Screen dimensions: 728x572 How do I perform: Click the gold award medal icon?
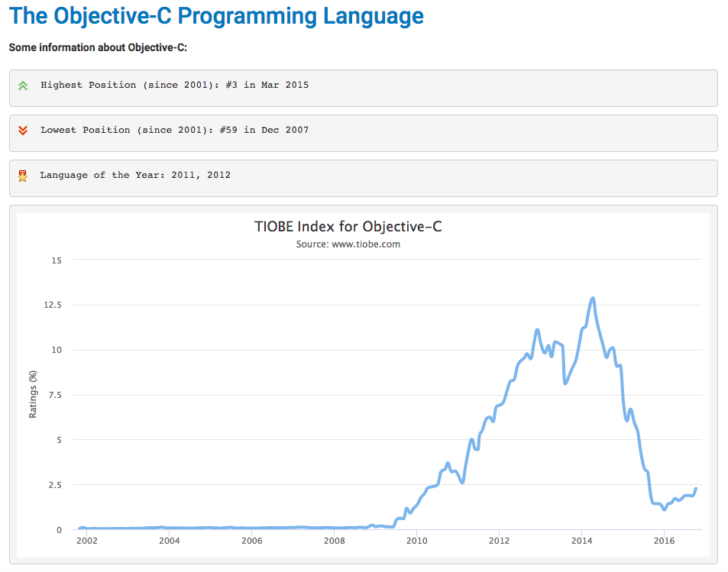point(22,176)
